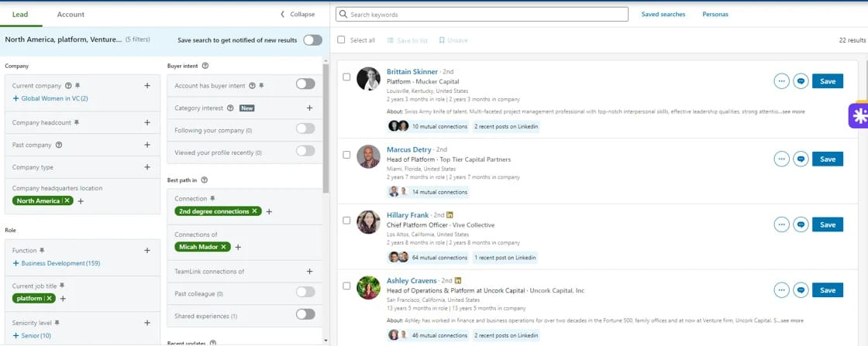Add Senior seniority level suggestion
The height and width of the screenshot is (346, 868).
(32, 335)
